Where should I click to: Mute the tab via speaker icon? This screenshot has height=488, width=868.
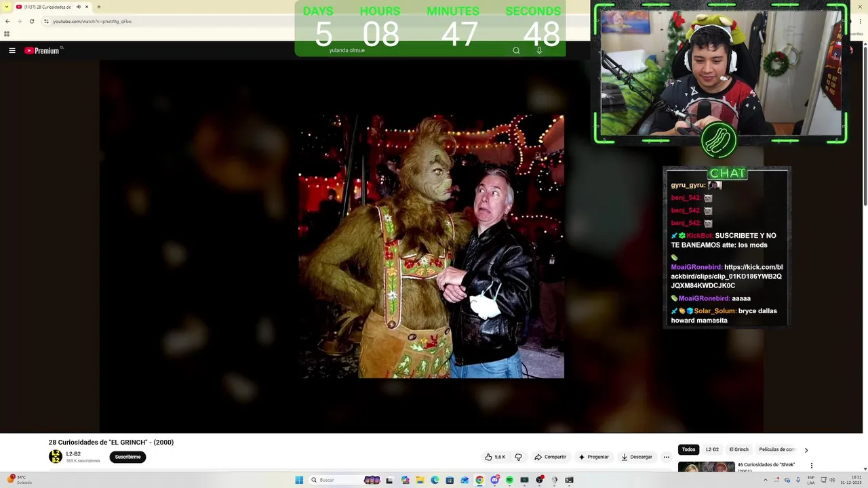[x=79, y=7]
